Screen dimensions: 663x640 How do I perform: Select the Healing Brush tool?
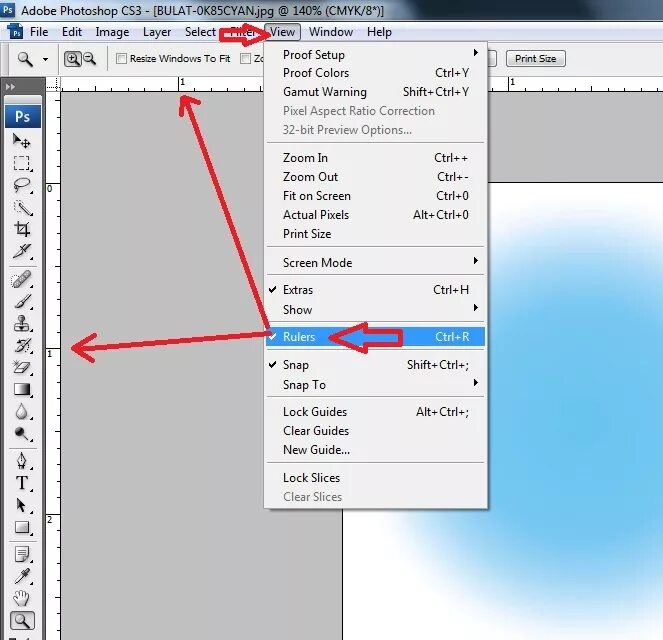(22, 279)
